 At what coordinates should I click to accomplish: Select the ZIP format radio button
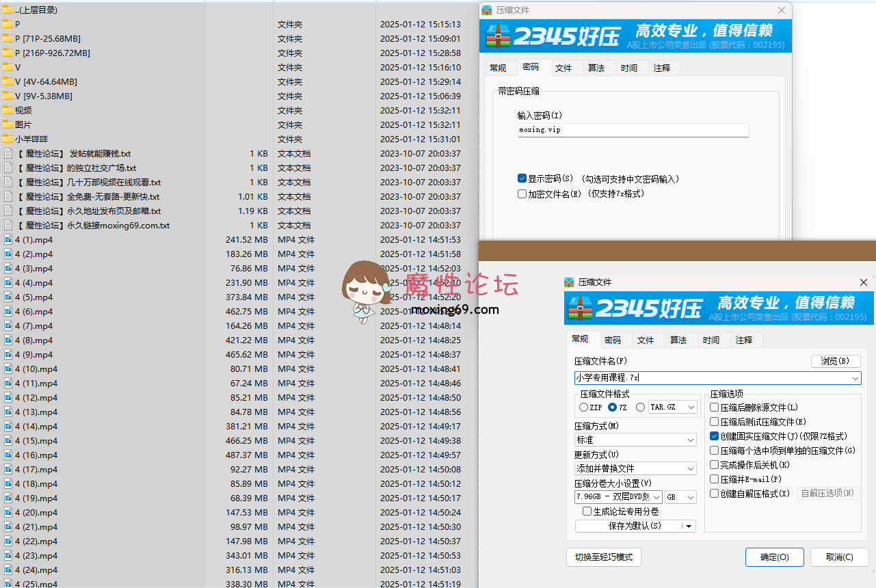click(x=583, y=407)
